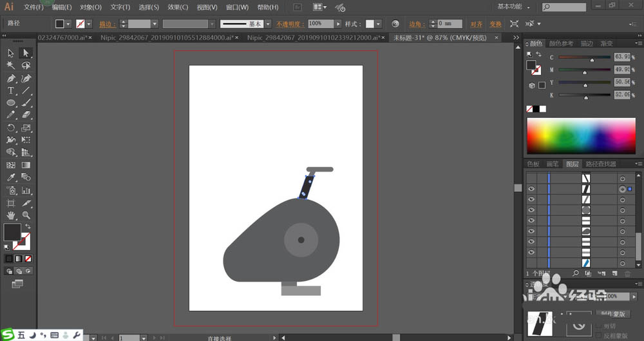Open the 样式 style dropdown
Viewport: 644px width, 341px height.
(x=378, y=24)
